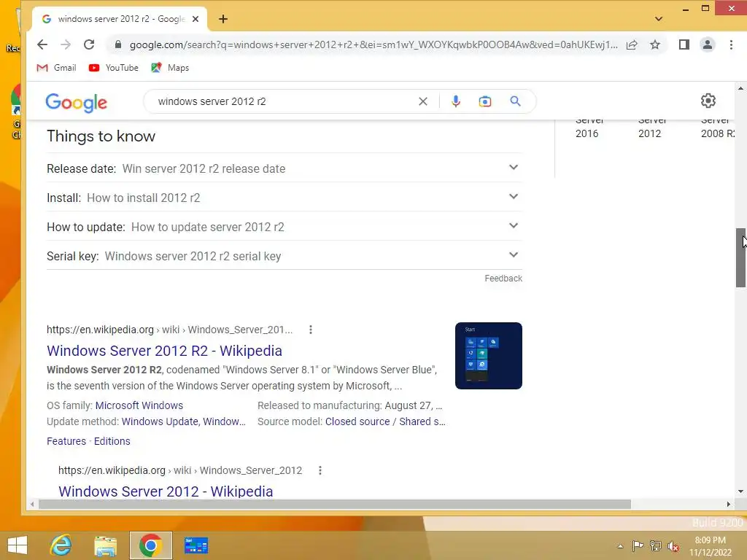
Task: Start voice search with microphone icon
Action: coord(456,101)
